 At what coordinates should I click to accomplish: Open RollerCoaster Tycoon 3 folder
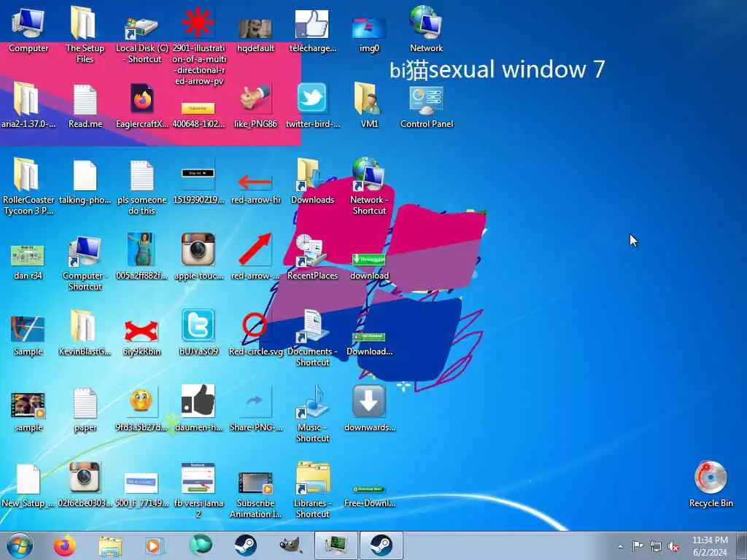pos(28,186)
